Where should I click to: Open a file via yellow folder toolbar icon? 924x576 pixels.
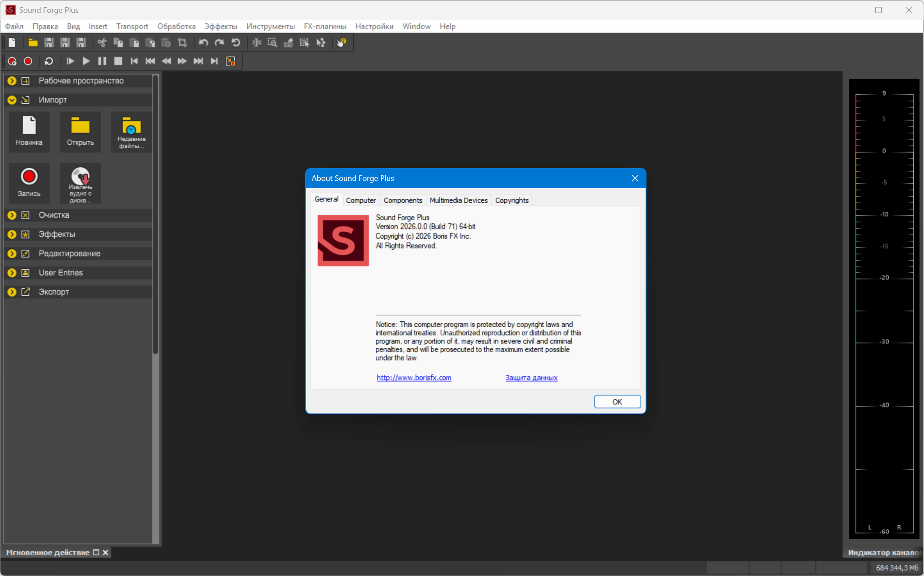(33, 43)
